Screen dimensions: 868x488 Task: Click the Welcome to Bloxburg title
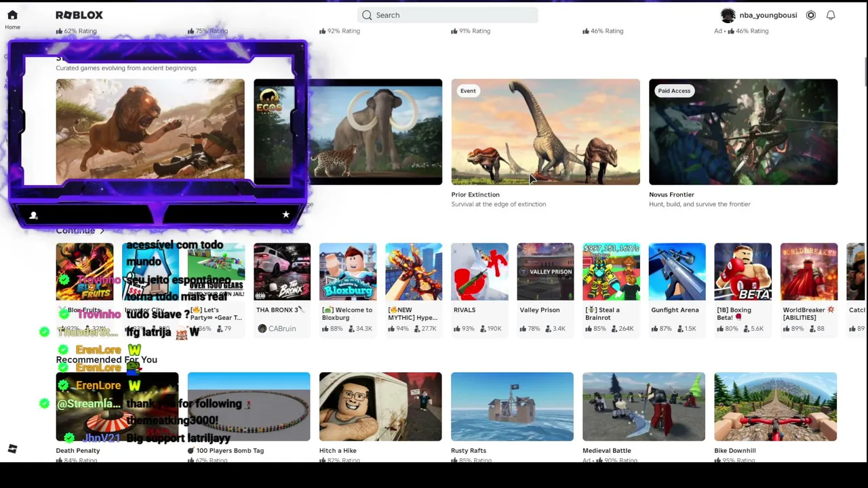pos(347,314)
